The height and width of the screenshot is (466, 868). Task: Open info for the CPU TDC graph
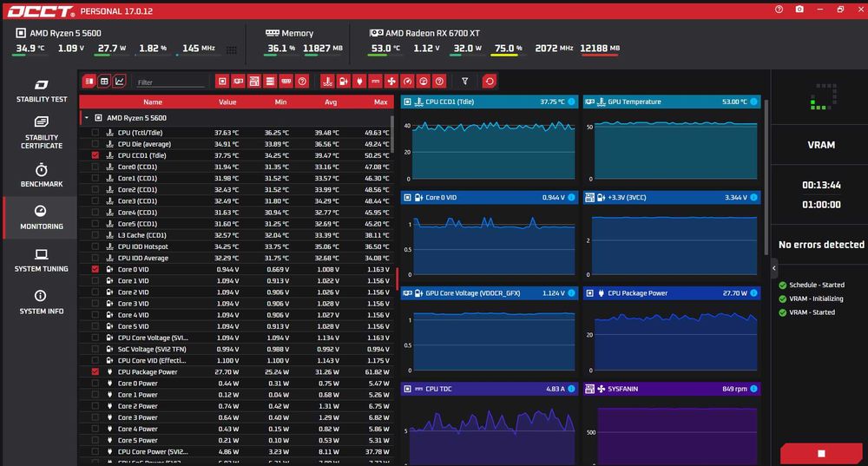571,389
